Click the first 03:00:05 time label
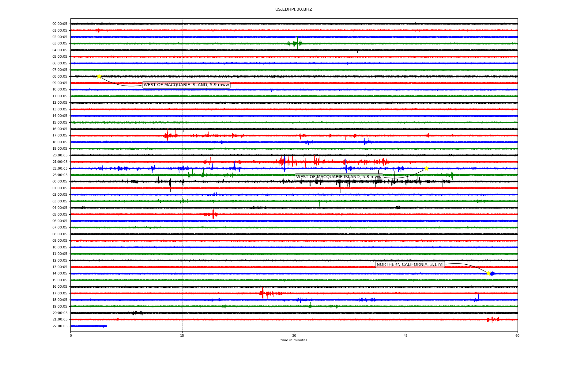Viewport: 588px width, 368px height. [x=60, y=44]
